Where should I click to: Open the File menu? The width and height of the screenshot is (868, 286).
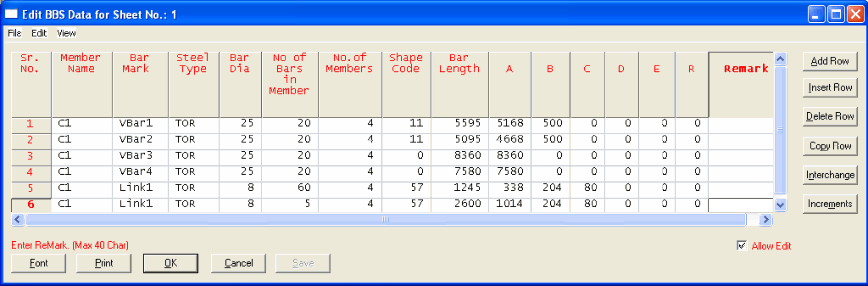14,33
